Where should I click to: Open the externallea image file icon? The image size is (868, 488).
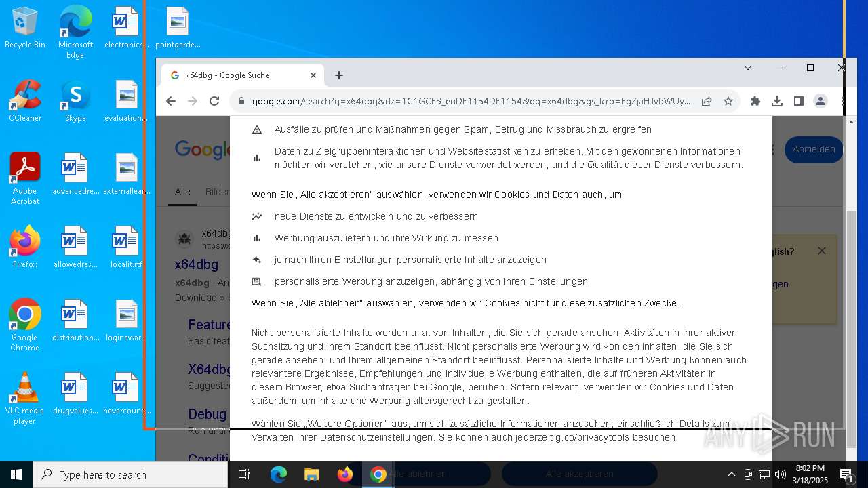pos(125,174)
